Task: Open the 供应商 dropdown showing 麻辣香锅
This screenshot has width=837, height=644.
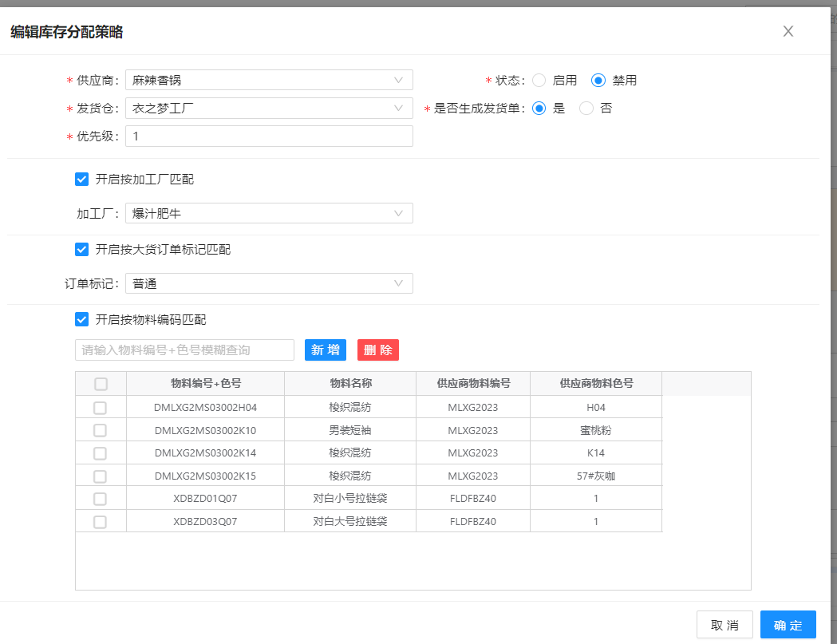Action: tap(269, 80)
